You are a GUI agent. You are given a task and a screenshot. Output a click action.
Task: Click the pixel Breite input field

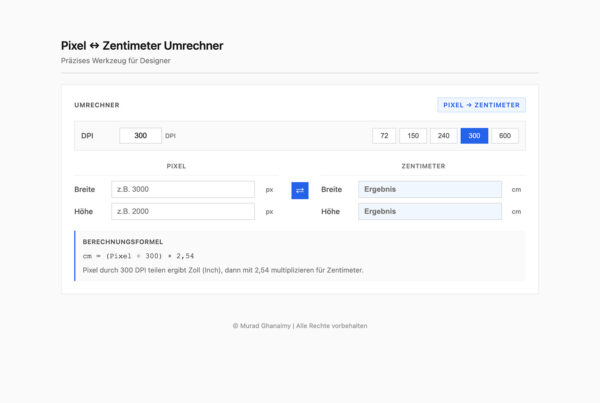click(183, 189)
